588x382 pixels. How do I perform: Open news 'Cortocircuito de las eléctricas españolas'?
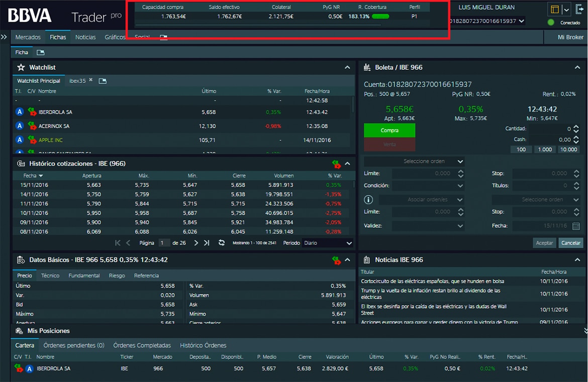tap(432, 281)
